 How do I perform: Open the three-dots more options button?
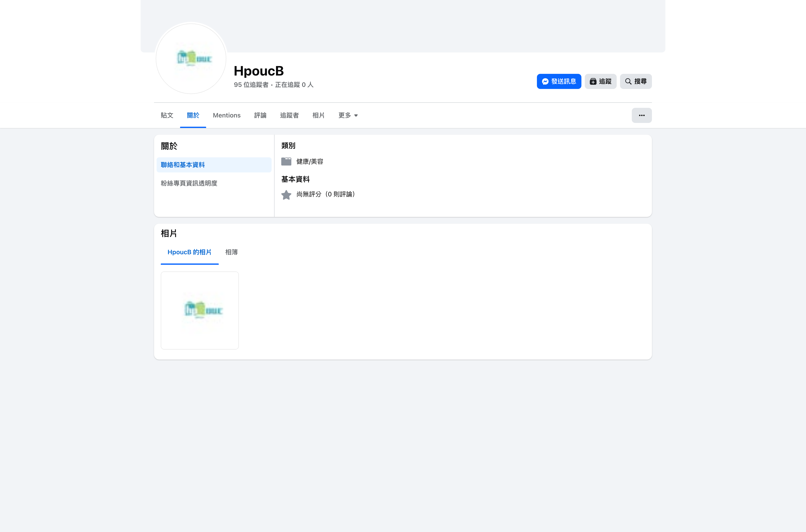pyautogui.click(x=641, y=115)
